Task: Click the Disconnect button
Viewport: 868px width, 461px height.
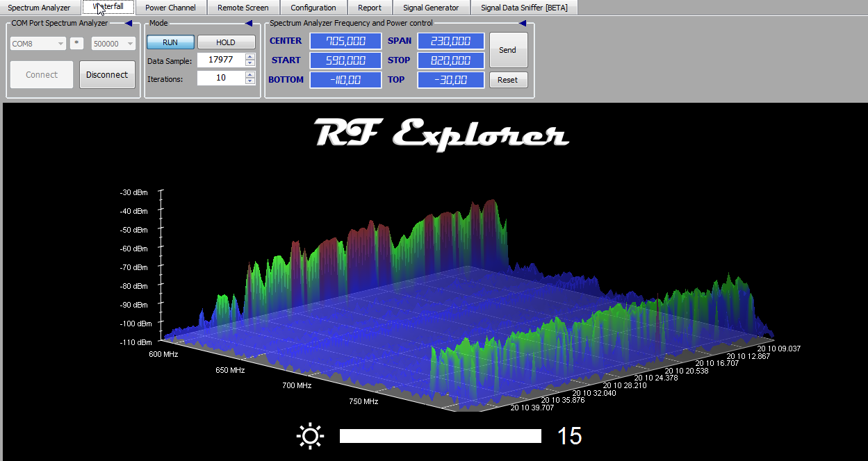Action: [107, 74]
